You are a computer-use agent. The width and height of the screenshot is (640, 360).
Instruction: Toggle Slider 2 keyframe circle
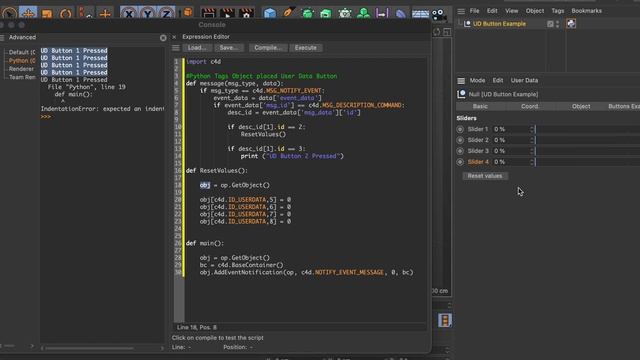pos(460,140)
